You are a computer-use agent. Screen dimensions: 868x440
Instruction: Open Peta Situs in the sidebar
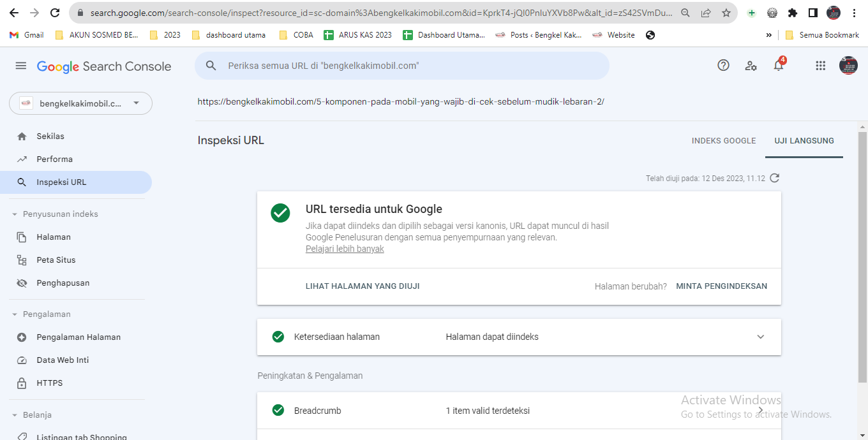click(56, 260)
